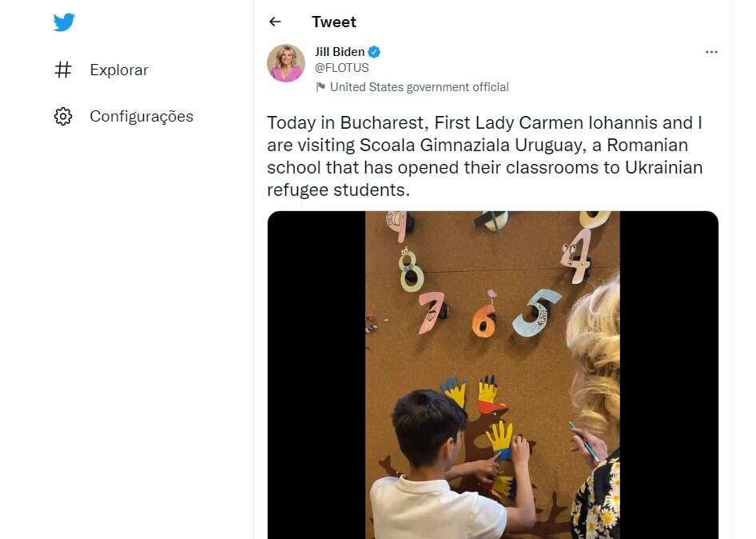Screen dimensions: 756x539
Task: Click the Twitter bird logo
Action: pos(64,22)
